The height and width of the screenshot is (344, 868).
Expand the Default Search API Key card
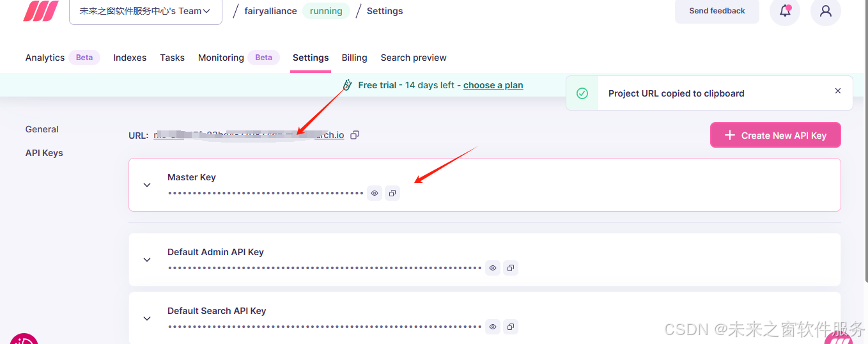(147, 318)
